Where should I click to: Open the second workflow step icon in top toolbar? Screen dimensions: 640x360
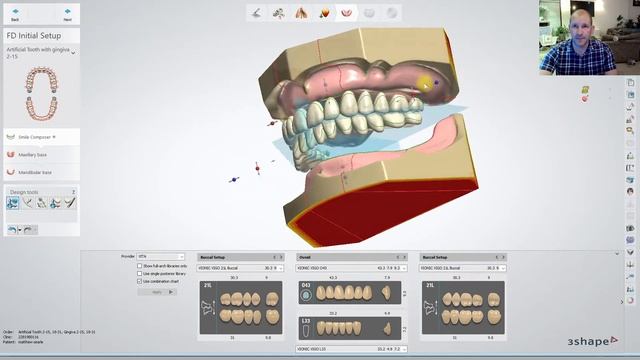pyautogui.click(x=279, y=13)
